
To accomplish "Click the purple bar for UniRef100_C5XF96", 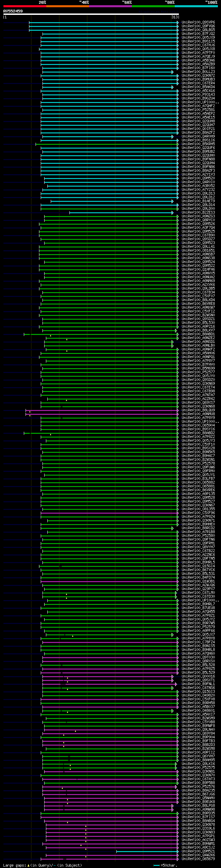I will point(109,513).
